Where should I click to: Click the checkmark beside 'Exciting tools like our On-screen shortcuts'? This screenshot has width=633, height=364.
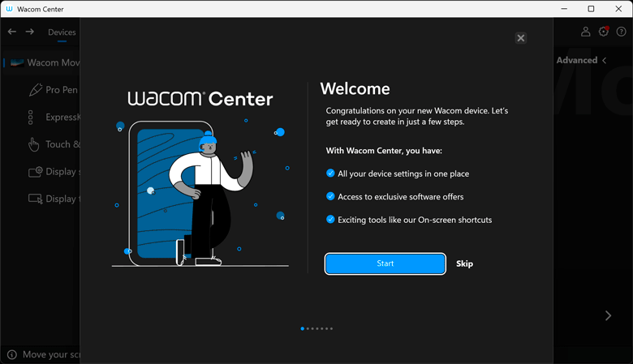click(330, 219)
